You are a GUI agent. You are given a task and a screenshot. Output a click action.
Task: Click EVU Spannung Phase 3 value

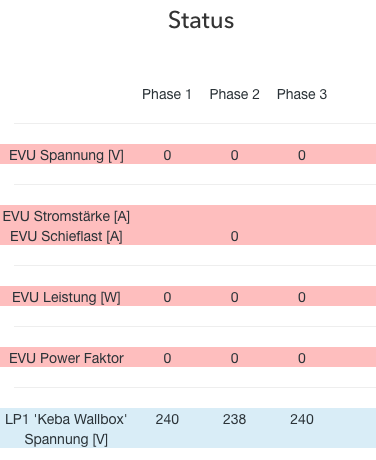(302, 155)
